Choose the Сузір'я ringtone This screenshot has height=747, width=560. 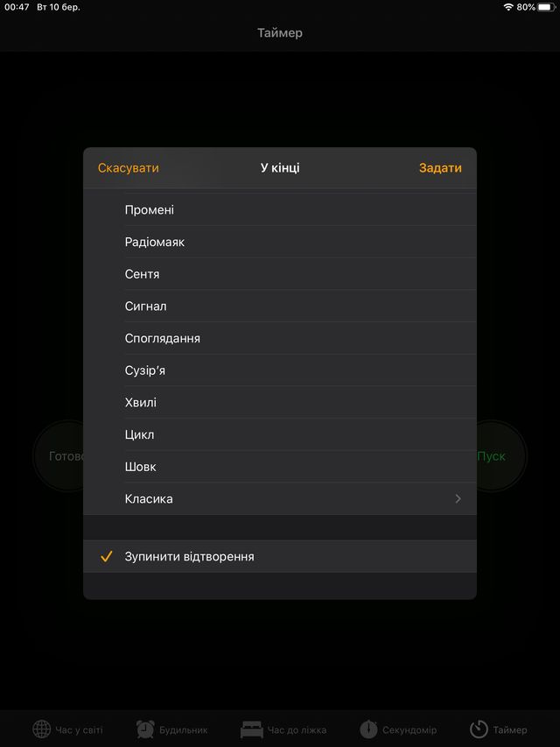[280, 370]
